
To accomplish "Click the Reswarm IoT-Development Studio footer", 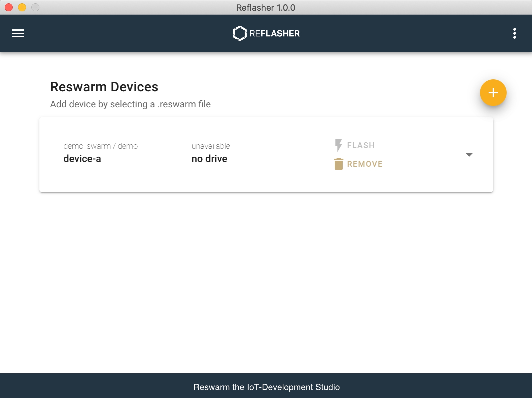I will [266, 387].
